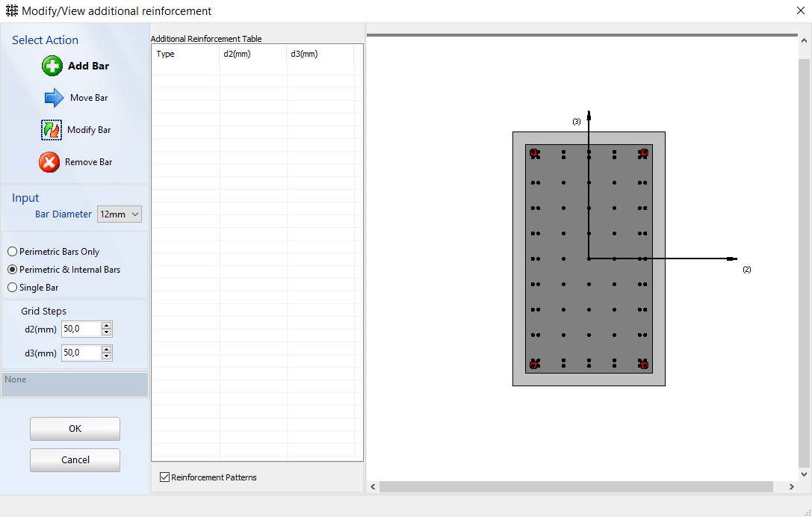Toggle the Reinforcement Patterns checkbox
The height and width of the screenshot is (517, 812).
[164, 477]
